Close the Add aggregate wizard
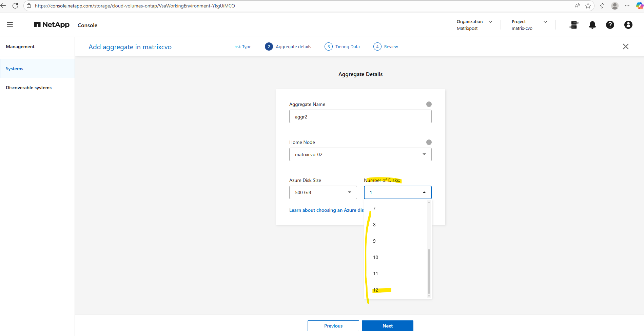 625,46
